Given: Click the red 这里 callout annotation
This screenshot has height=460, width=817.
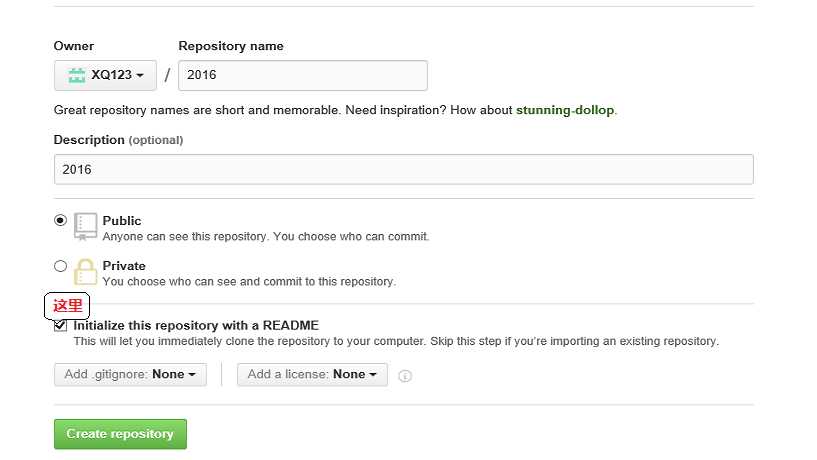Looking at the screenshot, I should (x=68, y=306).
